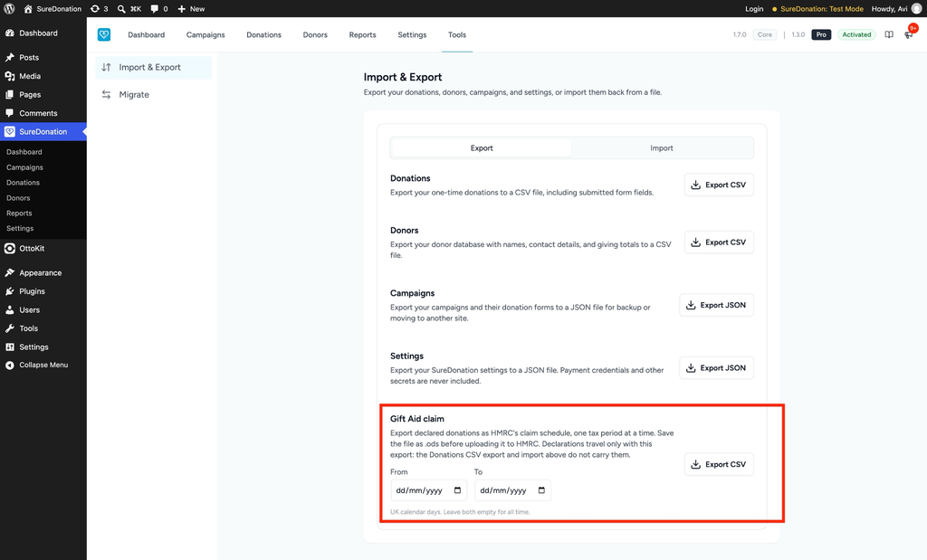Click the WordPress logo in admin bar
This screenshot has width=927, height=560.
click(9, 9)
